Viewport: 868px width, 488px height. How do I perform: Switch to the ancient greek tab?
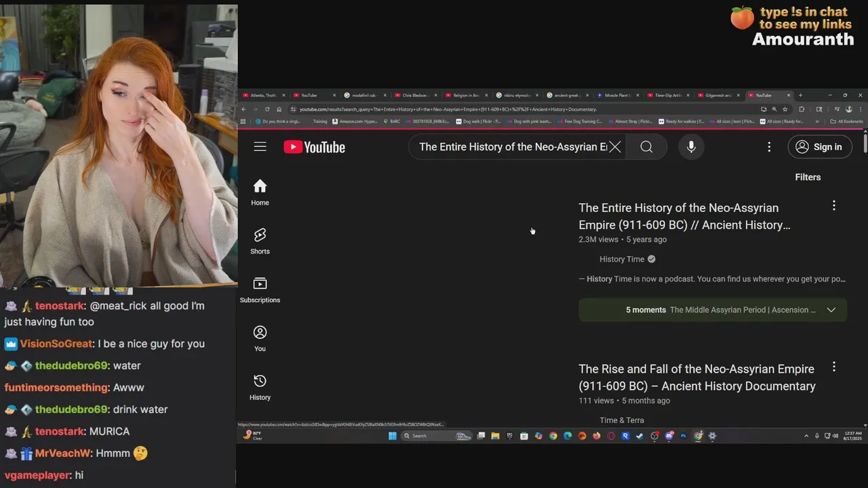[567, 95]
